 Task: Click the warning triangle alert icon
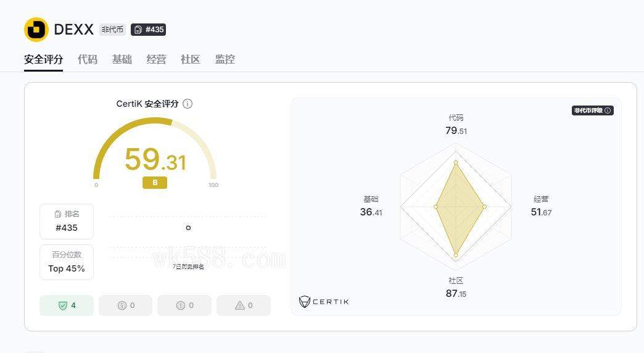click(x=240, y=305)
